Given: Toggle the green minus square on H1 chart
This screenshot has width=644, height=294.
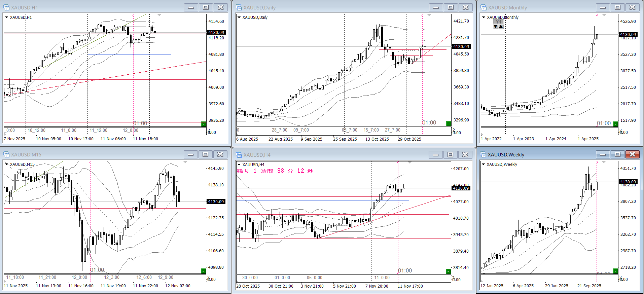Looking at the screenshot, I should pos(203,124).
